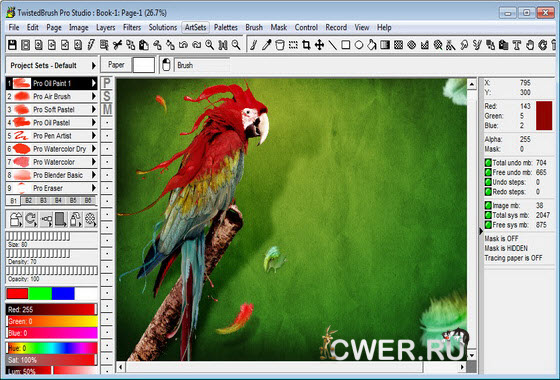Expand the Pro Eraser arrow
This screenshot has width=560, height=380.
point(94,188)
